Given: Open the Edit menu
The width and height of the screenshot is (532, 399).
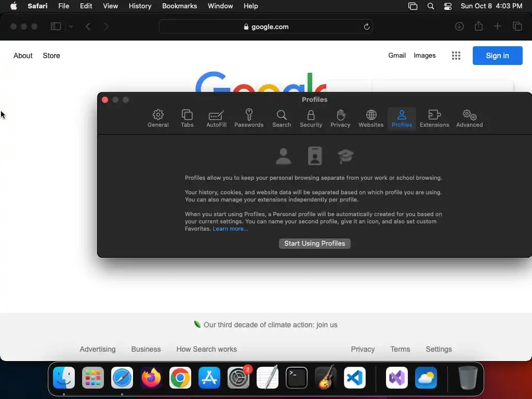Looking at the screenshot, I should click(x=86, y=6).
